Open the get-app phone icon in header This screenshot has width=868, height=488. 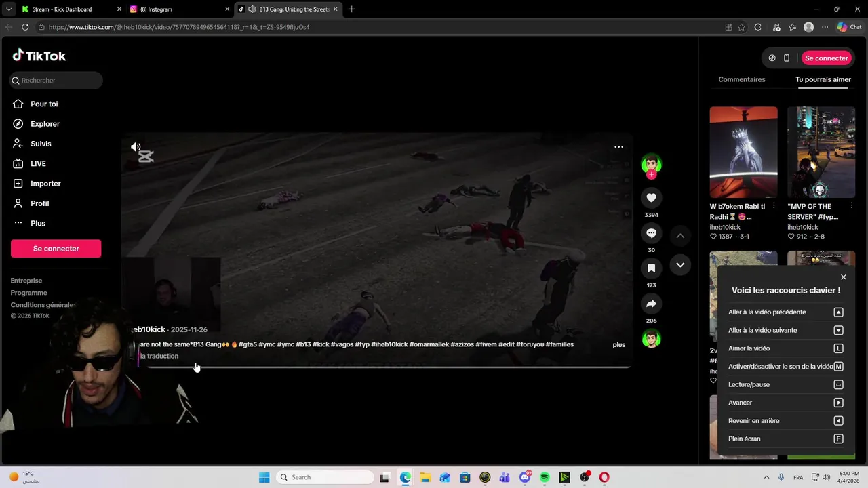coord(786,58)
